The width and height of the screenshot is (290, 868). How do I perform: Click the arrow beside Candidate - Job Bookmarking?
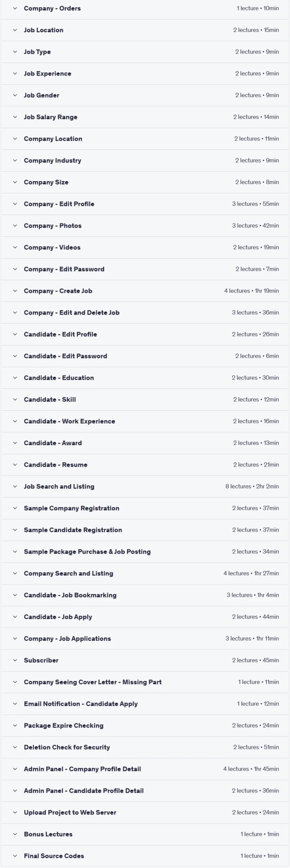pyautogui.click(x=15, y=595)
